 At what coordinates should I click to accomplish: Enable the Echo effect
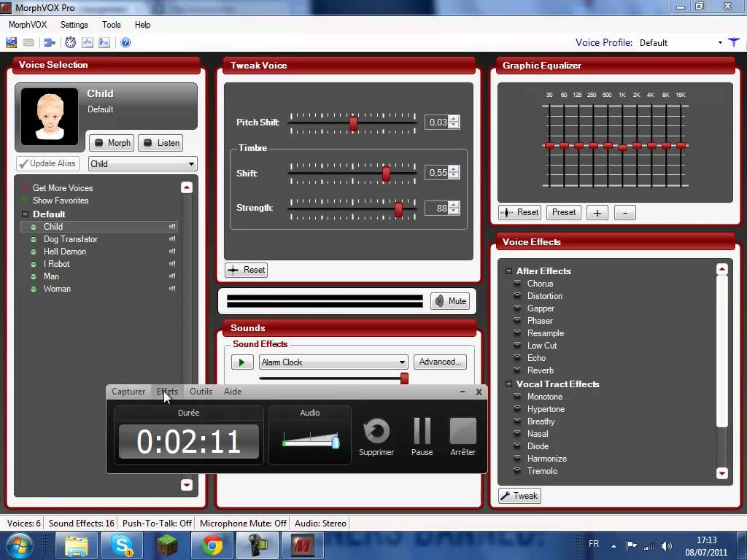[x=517, y=357]
